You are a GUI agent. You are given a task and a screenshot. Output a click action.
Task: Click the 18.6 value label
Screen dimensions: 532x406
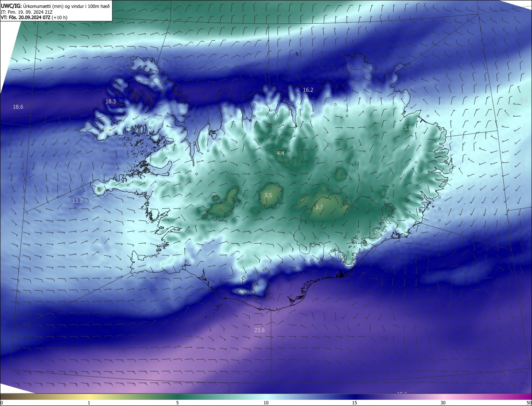[x=18, y=107]
